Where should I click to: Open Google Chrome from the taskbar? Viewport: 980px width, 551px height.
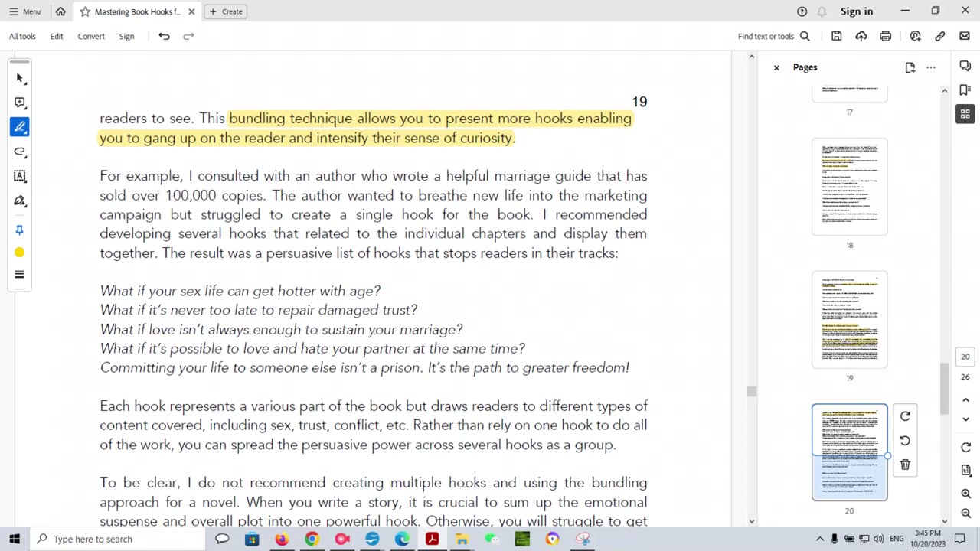(x=312, y=539)
